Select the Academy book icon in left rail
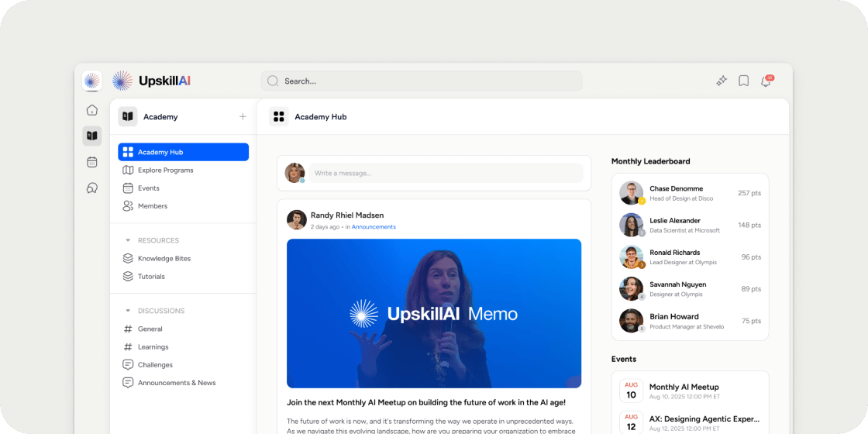This screenshot has height=434, width=868. pyautogui.click(x=92, y=136)
